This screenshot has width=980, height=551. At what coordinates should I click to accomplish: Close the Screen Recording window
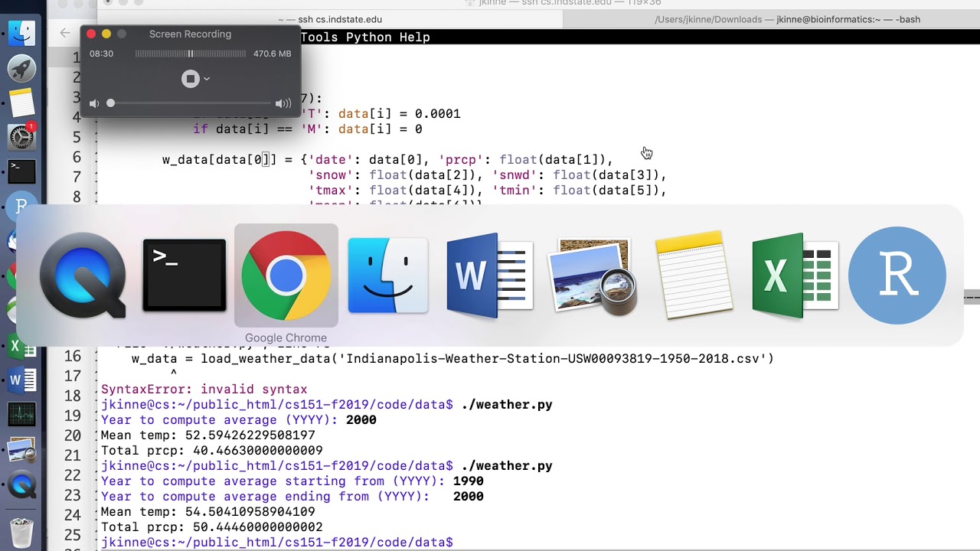tap(91, 34)
